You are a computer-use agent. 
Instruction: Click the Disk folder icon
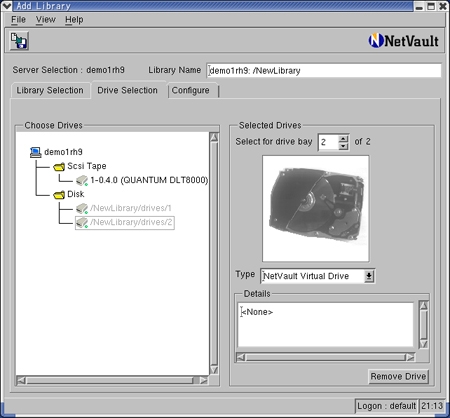click(59, 194)
